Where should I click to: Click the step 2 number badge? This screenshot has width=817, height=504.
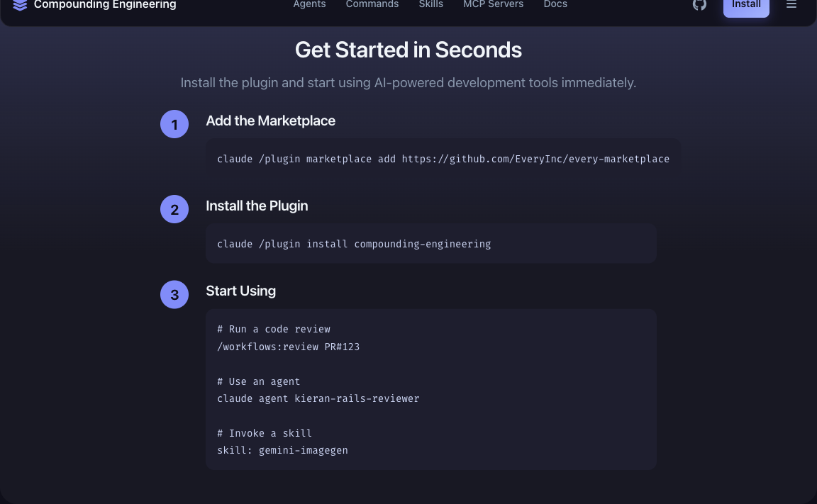tap(174, 210)
